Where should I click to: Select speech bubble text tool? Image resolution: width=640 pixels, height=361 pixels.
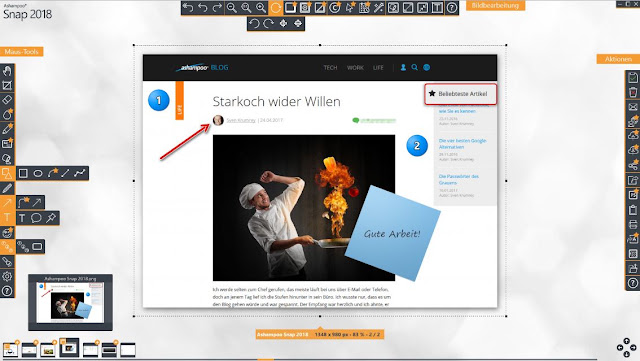36,218
